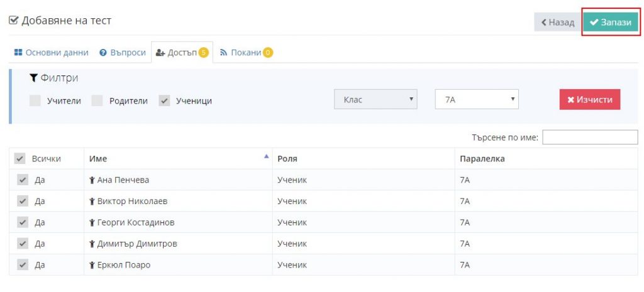Image resolution: width=644 pixels, height=292 pixels.
Task: Uncheck access for Димитър Димитров
Action: click(23, 244)
